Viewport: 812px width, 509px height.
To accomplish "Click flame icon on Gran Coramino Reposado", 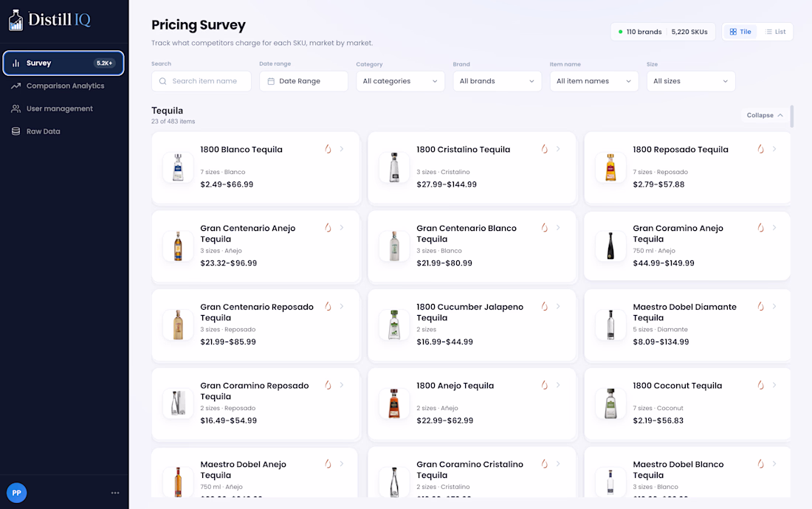I will pyautogui.click(x=328, y=385).
